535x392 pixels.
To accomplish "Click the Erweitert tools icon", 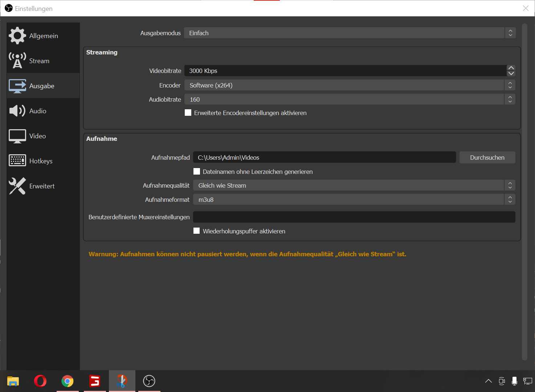I will click(x=17, y=186).
